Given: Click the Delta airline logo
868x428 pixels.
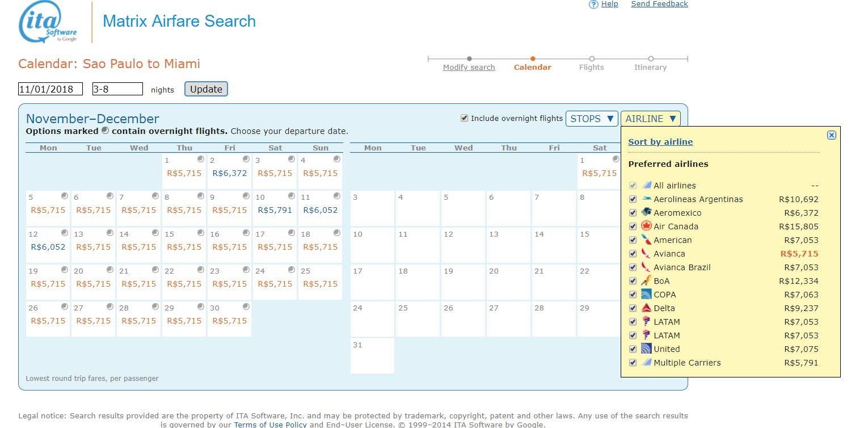Looking at the screenshot, I should (646, 308).
